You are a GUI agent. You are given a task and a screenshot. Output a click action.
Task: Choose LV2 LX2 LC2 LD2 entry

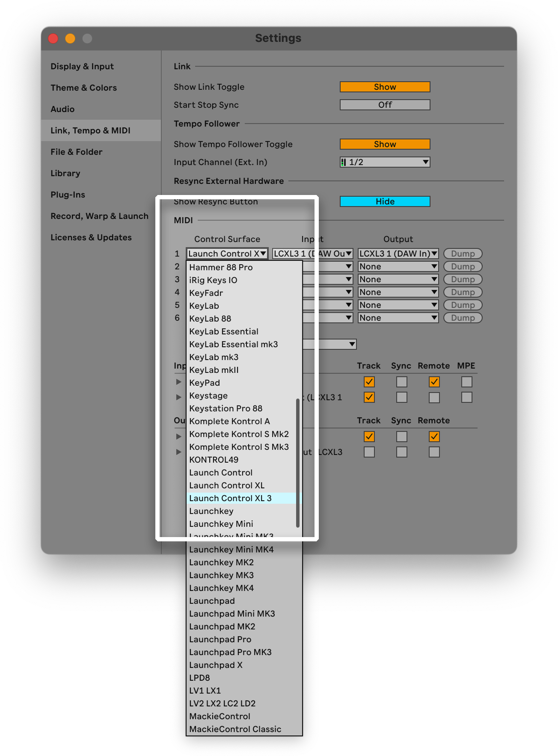pos(244,703)
